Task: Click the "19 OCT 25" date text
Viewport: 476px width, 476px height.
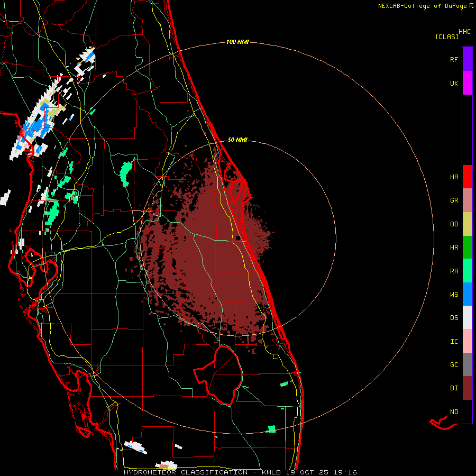Action: click(306, 472)
